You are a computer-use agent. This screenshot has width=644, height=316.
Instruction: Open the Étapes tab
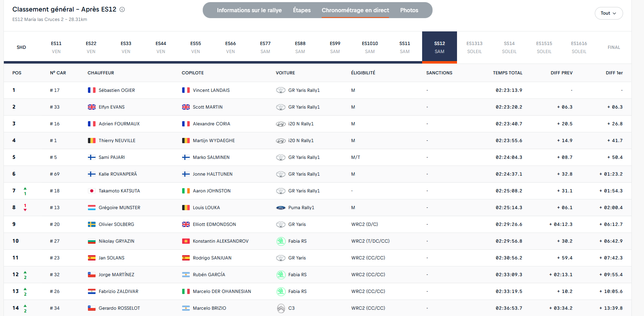point(302,10)
